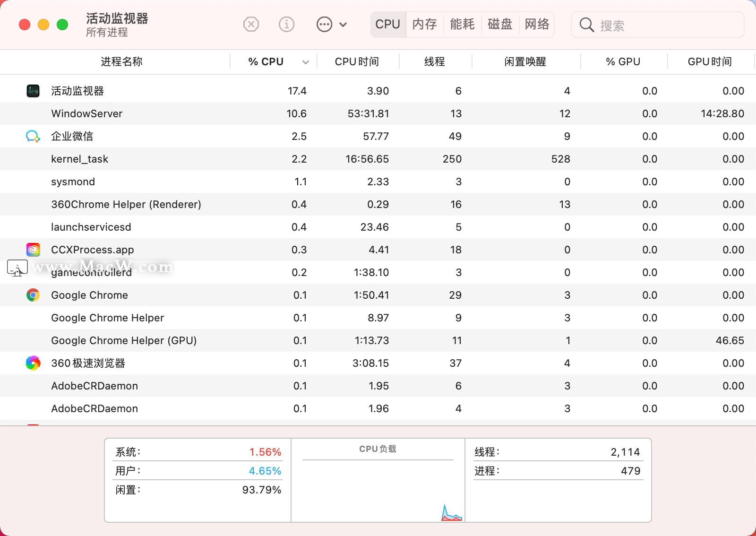Click the 线程 count 2,114

625,452
